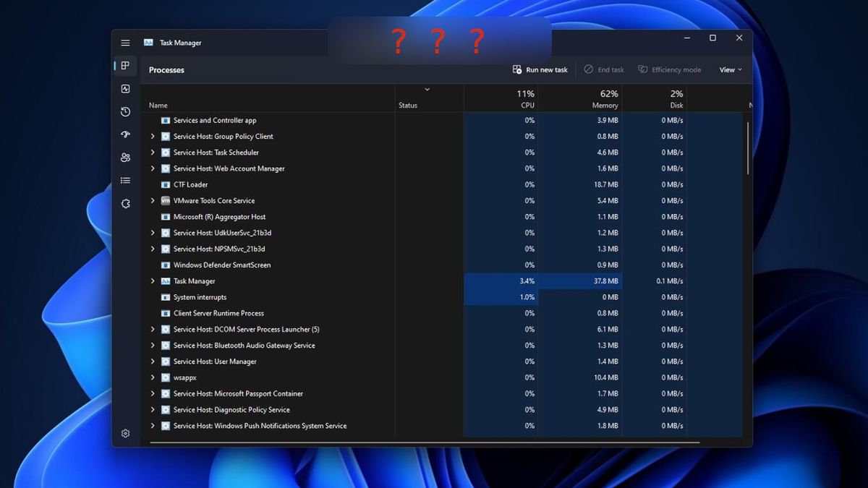Open Task Manager settings gear

tap(125, 433)
